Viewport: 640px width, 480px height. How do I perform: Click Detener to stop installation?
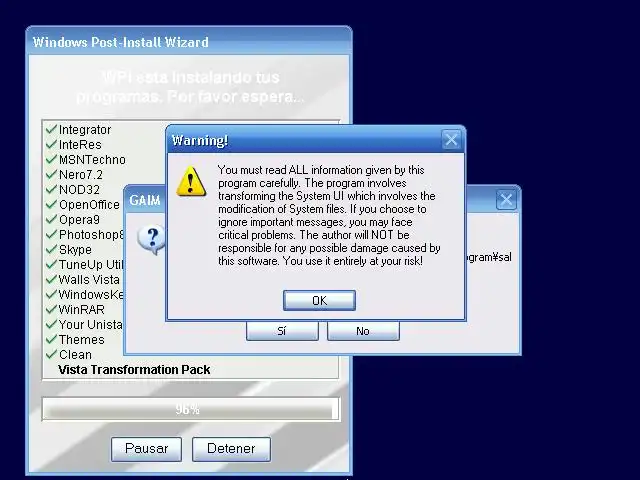[231, 449]
